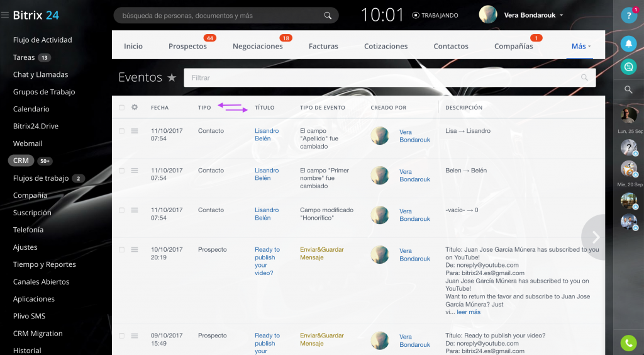Click avatar in the Apellido event row
Viewport: 644px width, 355px height.
(x=379, y=135)
